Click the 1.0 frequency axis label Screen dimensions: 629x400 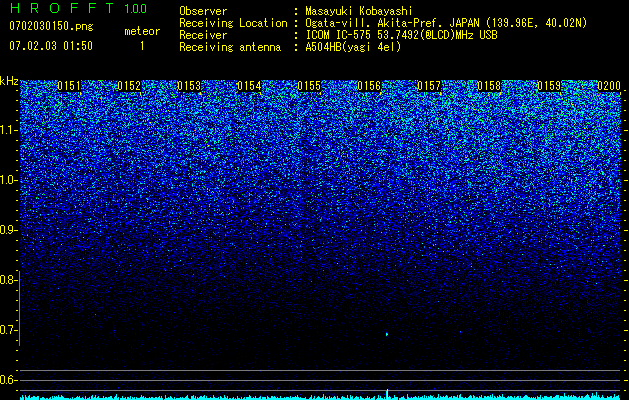point(8,180)
